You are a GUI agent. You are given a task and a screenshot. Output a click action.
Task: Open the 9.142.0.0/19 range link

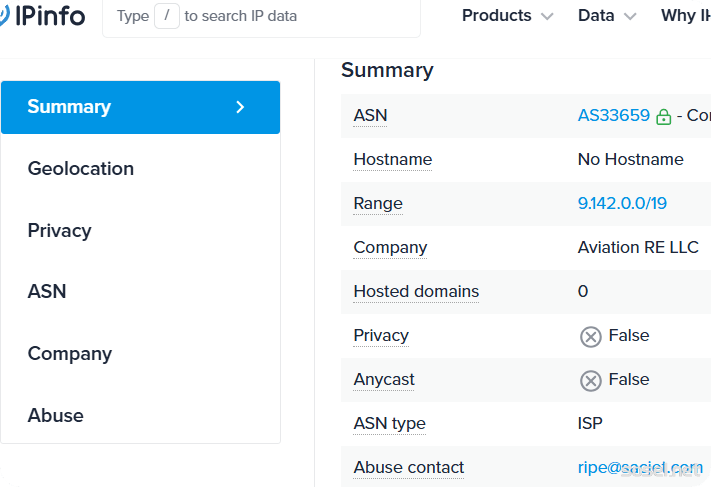622,204
